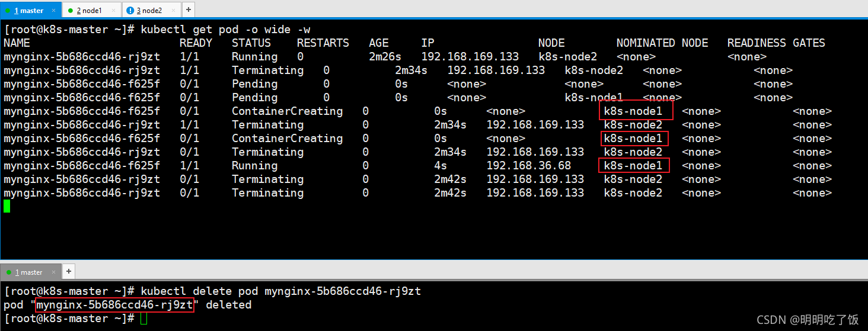Click the RESTARTS column header
Viewport: 868px width, 331px height.
(323, 43)
